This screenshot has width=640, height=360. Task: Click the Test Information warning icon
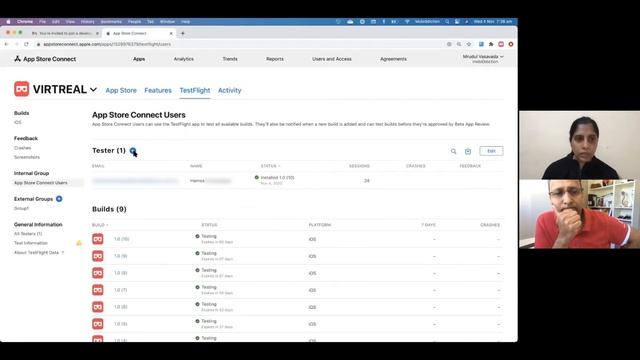(x=79, y=243)
